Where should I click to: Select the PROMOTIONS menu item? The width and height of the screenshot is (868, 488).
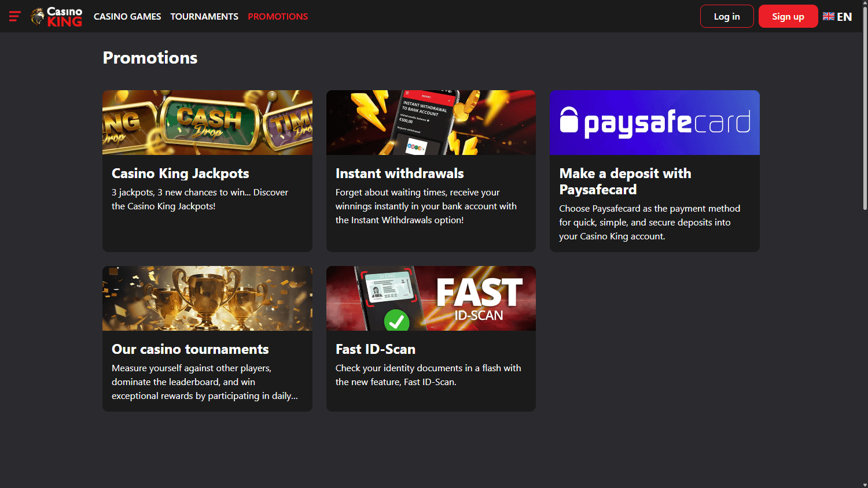click(x=278, y=16)
